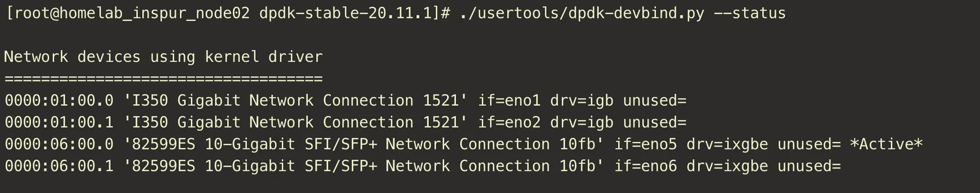Click the equals-sign separator line
The image size is (980, 193).
pos(163,79)
